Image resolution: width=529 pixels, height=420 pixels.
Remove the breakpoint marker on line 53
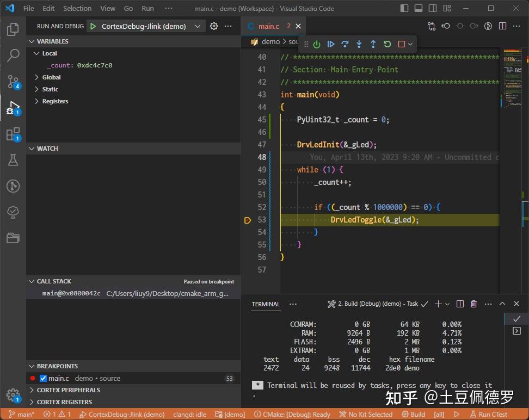248,220
